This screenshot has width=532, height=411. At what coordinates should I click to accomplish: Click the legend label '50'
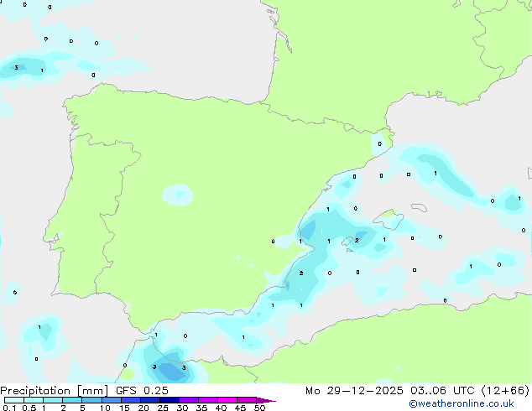coord(260,408)
